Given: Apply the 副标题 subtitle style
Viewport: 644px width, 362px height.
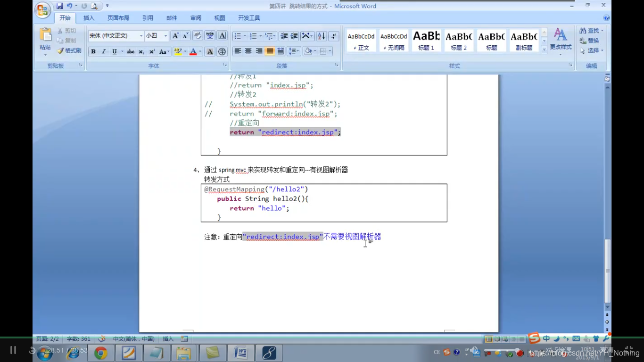Looking at the screenshot, I should (x=524, y=41).
